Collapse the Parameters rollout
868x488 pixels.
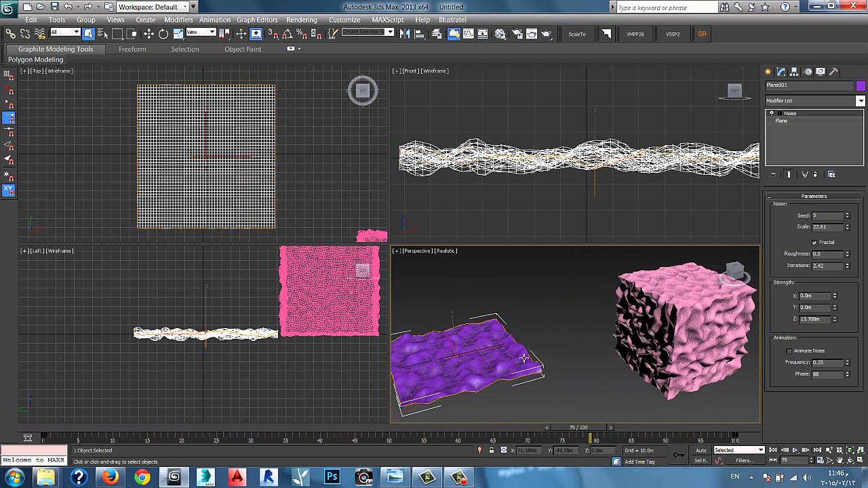coord(814,196)
